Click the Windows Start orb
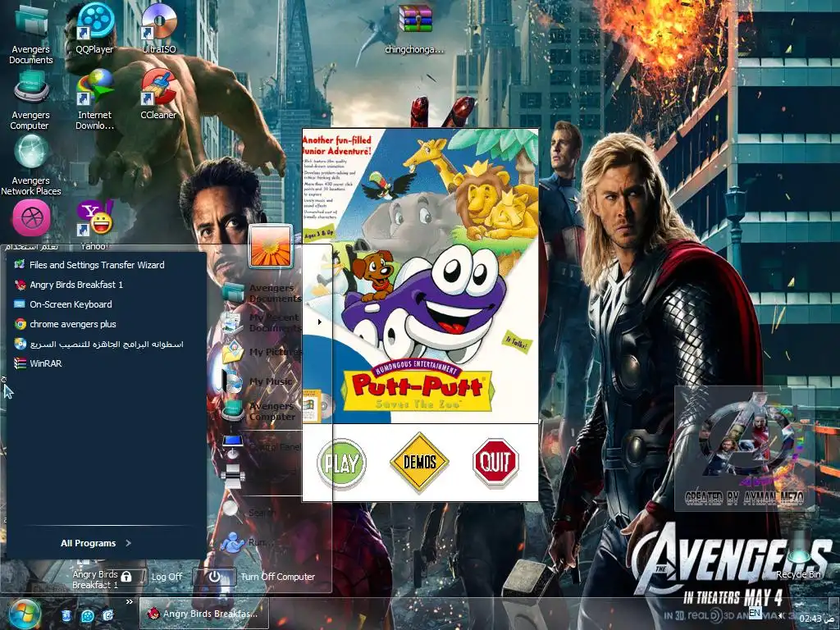This screenshot has height=630, width=840. (24, 614)
